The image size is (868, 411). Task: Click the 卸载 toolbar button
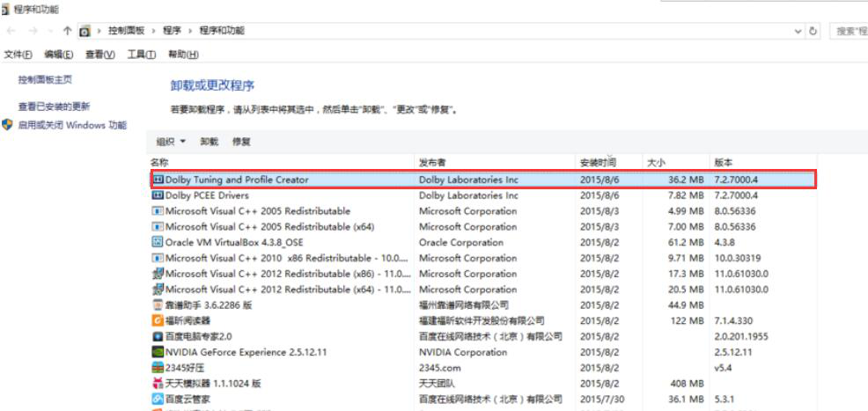click(210, 142)
